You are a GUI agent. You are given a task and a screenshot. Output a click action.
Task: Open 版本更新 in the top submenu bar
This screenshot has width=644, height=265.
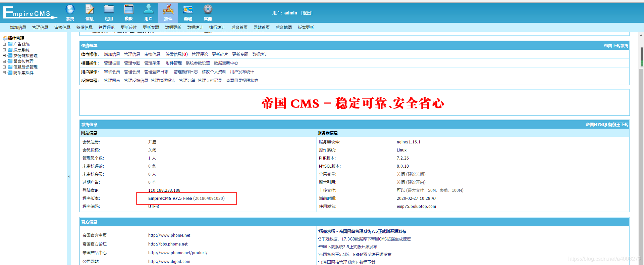pos(306,28)
